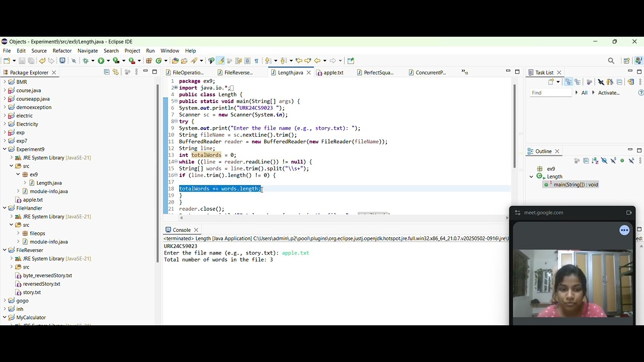
Task: Collapse the ex9 package node
Action: coord(18,174)
